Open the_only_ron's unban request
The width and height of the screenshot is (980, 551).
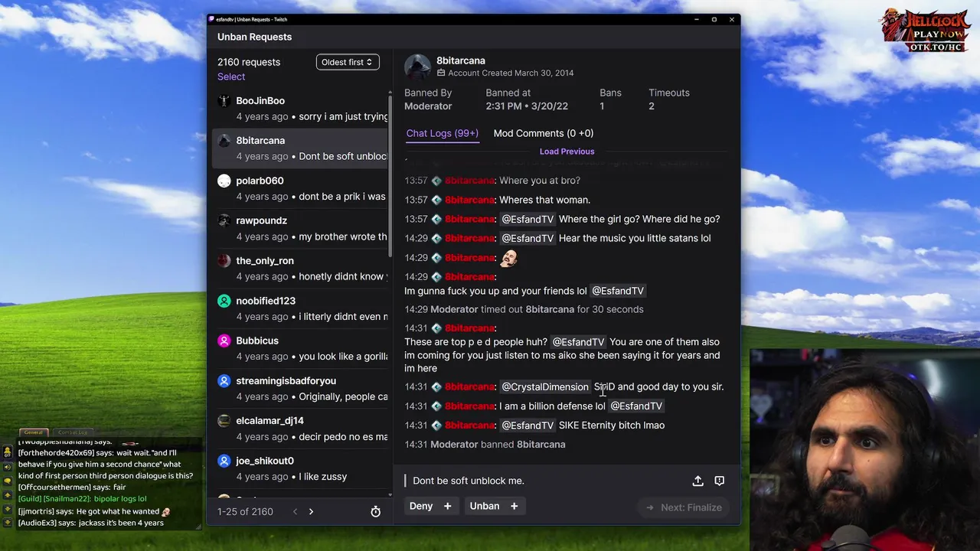[x=302, y=269]
